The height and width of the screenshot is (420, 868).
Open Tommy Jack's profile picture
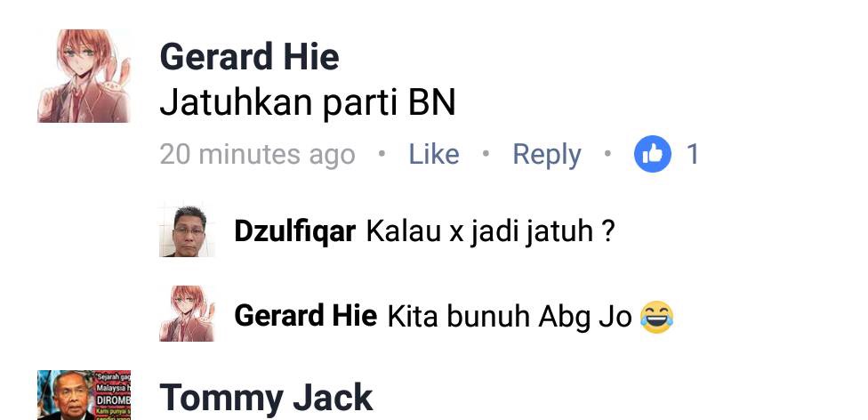[x=84, y=395]
